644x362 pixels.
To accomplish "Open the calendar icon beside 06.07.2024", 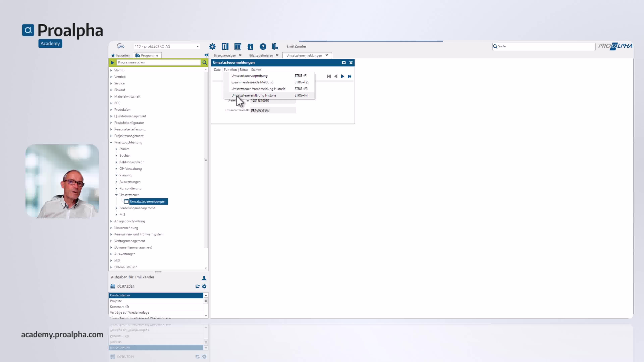I will pos(113,286).
